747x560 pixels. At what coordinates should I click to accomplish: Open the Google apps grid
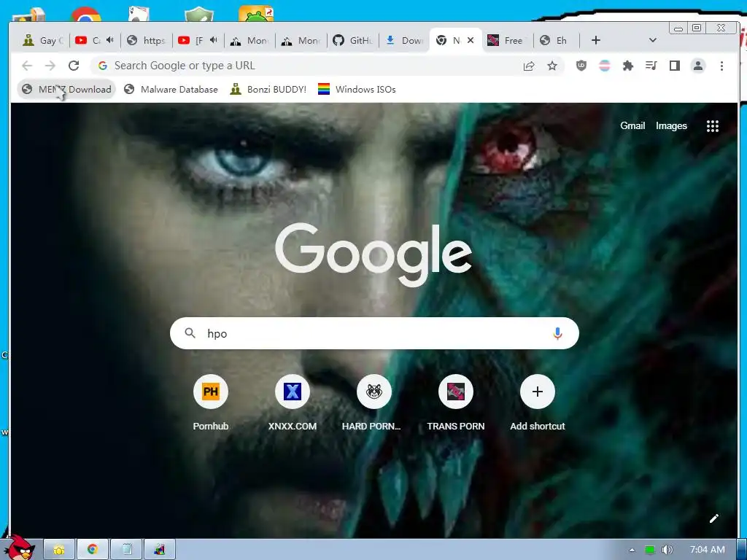point(712,126)
